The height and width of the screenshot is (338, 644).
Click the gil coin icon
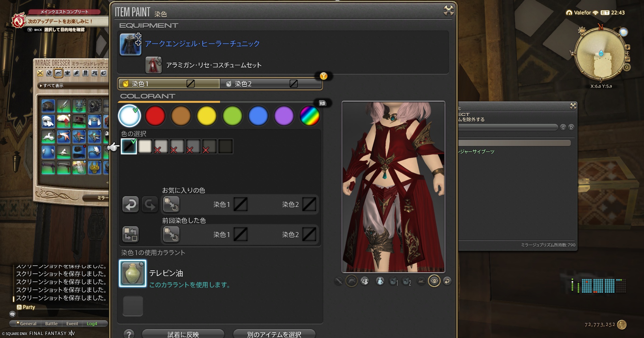[x=622, y=325]
